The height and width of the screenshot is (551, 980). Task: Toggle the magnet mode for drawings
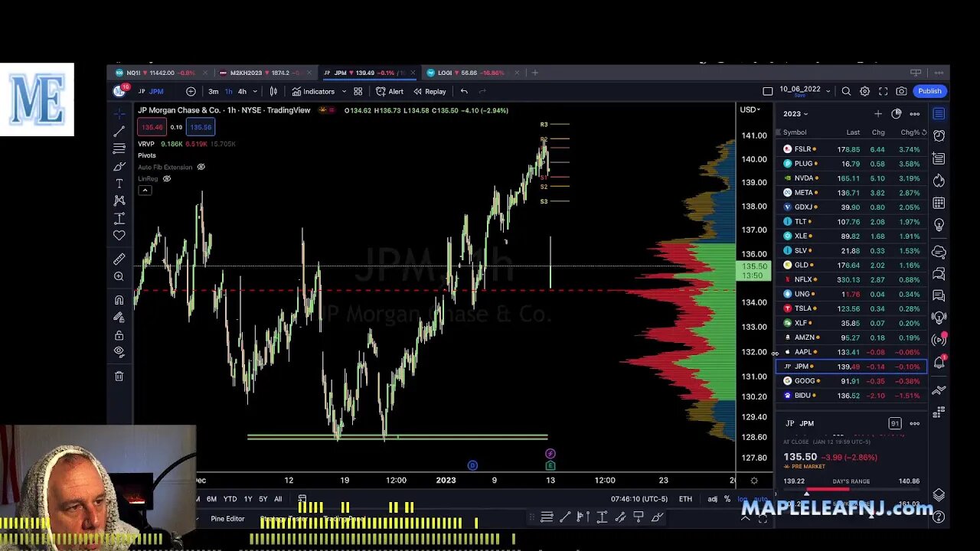click(x=119, y=300)
